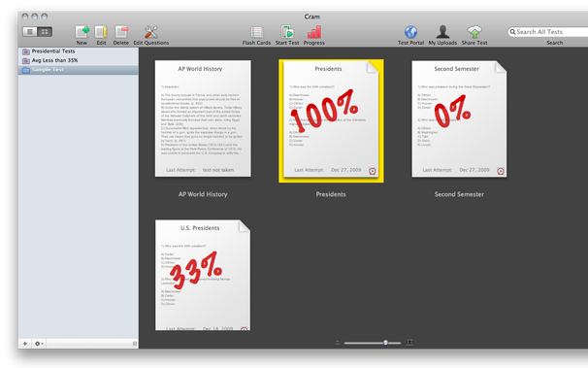Delete the selected test
This screenshot has width=588, height=368.
point(121,32)
